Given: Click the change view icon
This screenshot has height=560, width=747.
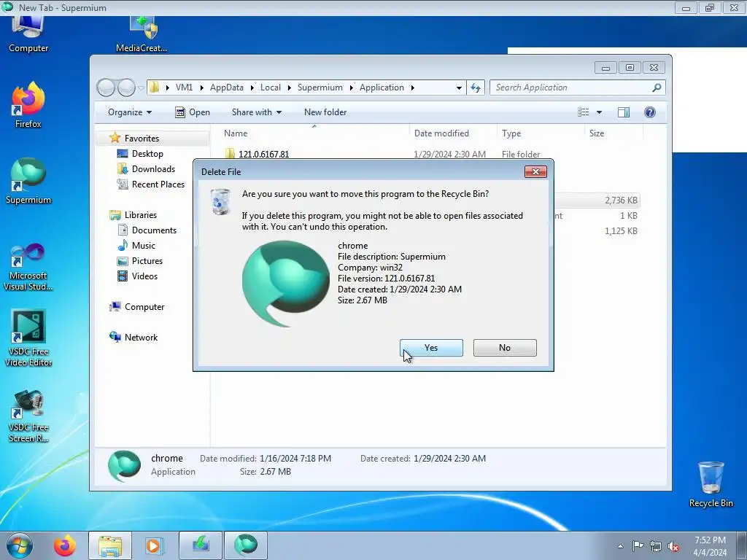Looking at the screenshot, I should click(x=584, y=112).
